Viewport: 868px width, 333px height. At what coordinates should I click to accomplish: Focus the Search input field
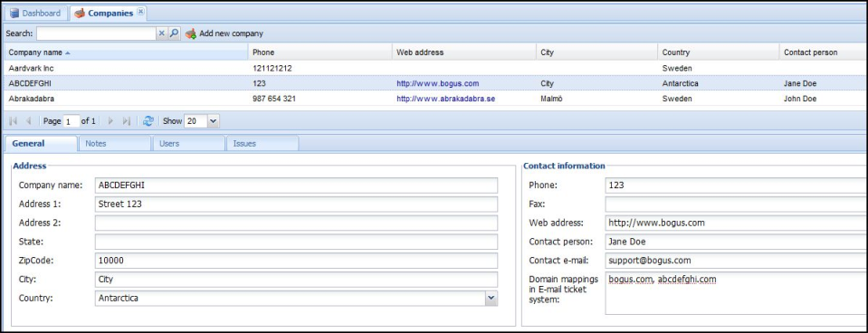coord(97,33)
